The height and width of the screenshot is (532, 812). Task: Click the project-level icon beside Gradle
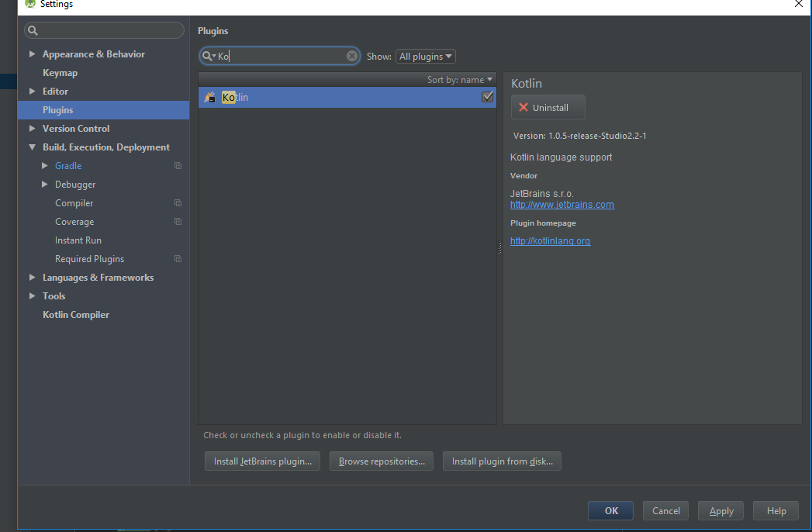[x=178, y=166]
